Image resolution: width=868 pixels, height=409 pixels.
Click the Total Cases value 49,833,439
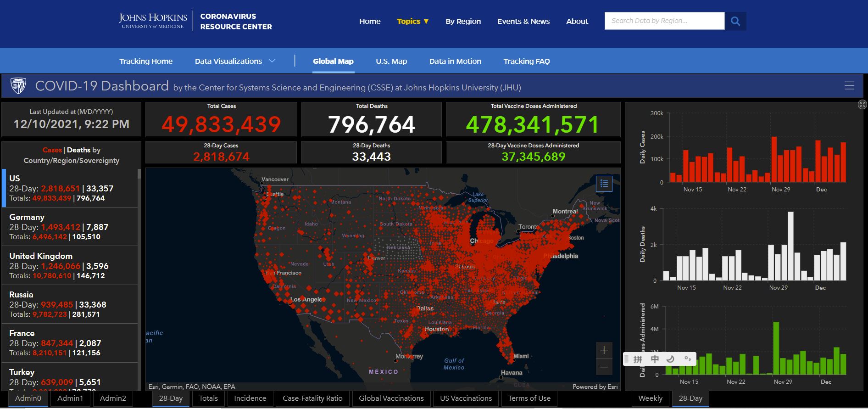(221, 124)
